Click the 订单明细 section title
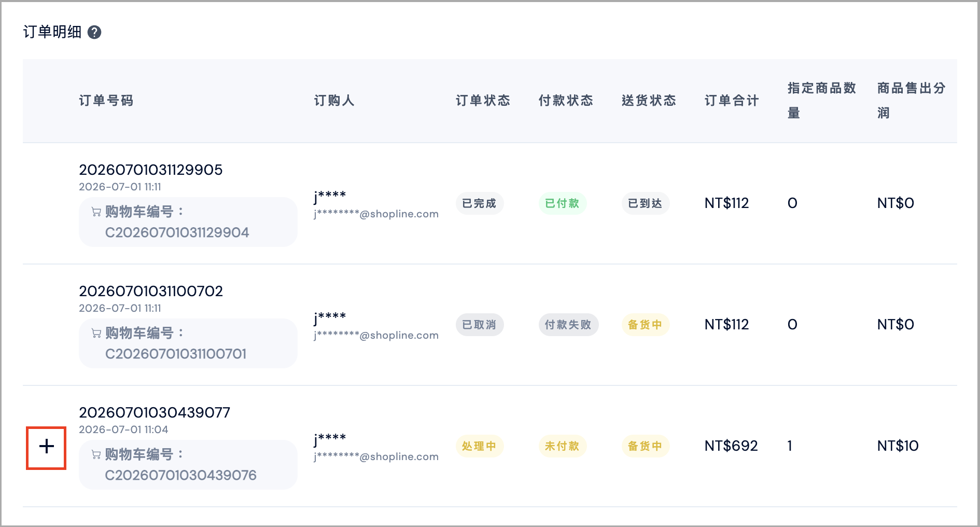The image size is (980, 527). 52,32
